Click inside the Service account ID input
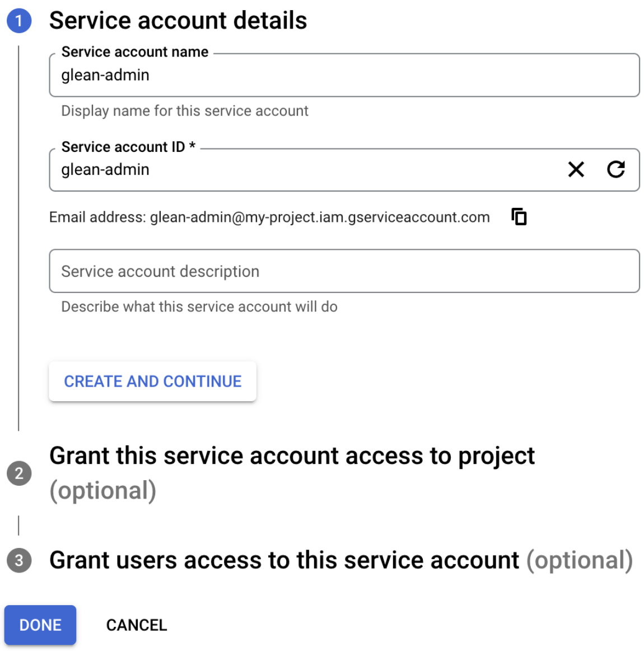 [x=280, y=170]
